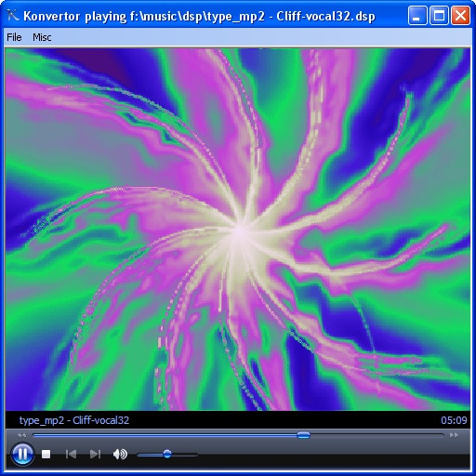Close the Konvertor player window
Image resolution: width=476 pixels, height=476 pixels.
click(x=460, y=16)
